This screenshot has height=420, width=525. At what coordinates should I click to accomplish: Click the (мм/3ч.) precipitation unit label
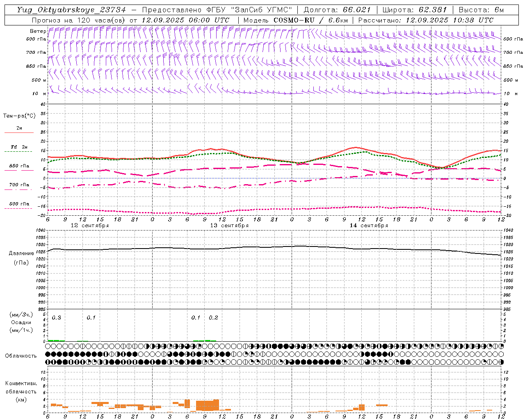click(21, 315)
